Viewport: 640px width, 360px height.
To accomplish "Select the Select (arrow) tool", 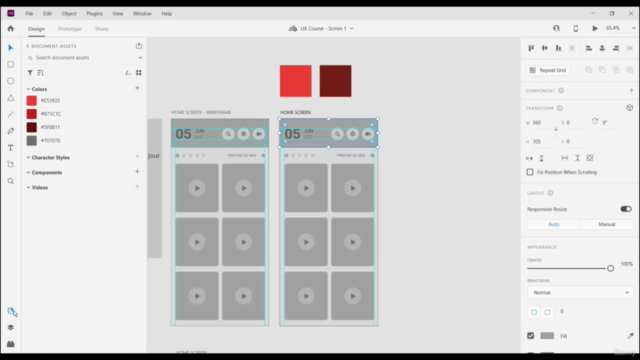I will click(x=11, y=48).
